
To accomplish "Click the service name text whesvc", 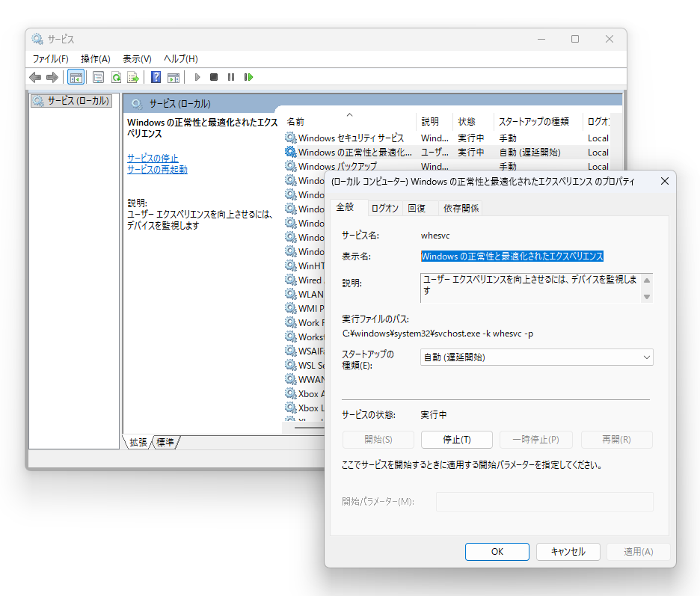I will [435, 236].
